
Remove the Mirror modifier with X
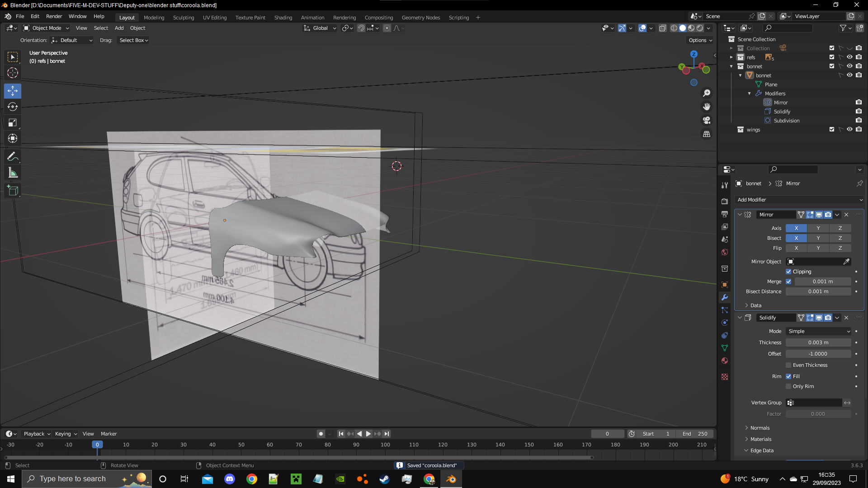[846, 215]
